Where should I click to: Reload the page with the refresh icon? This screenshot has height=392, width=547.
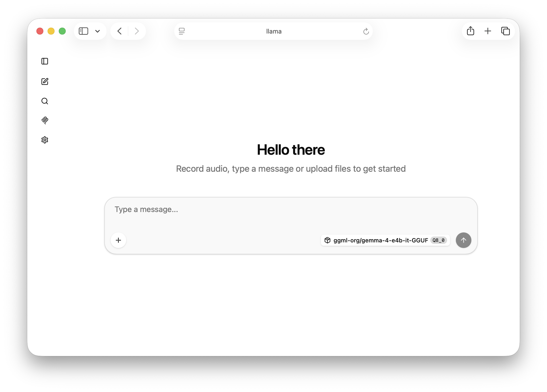[x=366, y=31]
